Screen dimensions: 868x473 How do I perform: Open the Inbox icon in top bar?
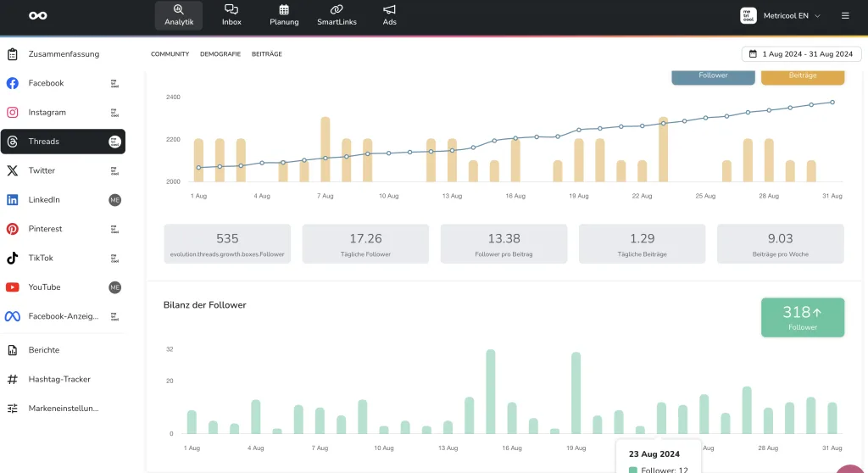coord(231,15)
